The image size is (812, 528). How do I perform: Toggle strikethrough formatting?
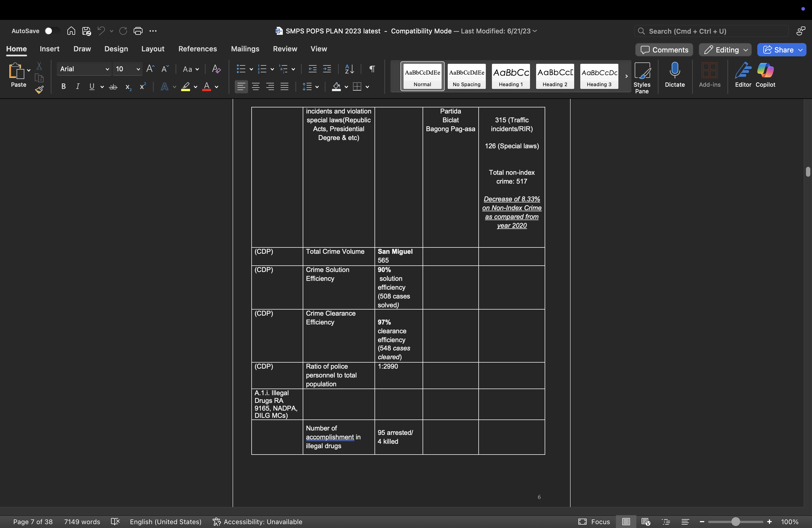click(113, 87)
